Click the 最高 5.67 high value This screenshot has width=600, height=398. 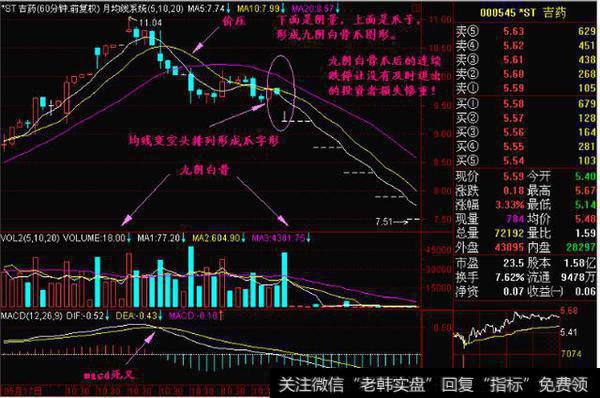pos(562,191)
